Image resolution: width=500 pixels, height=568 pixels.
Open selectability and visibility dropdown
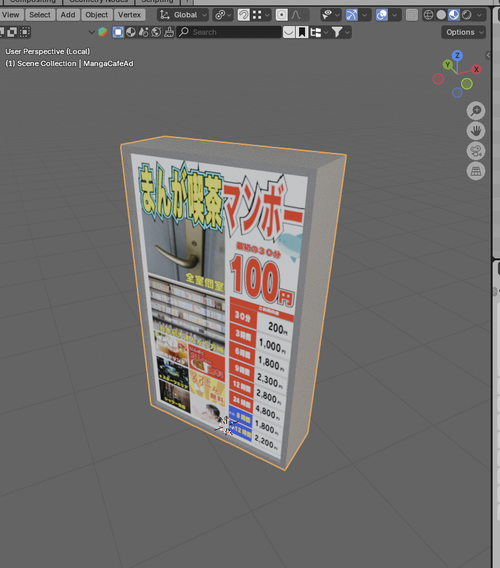330,15
